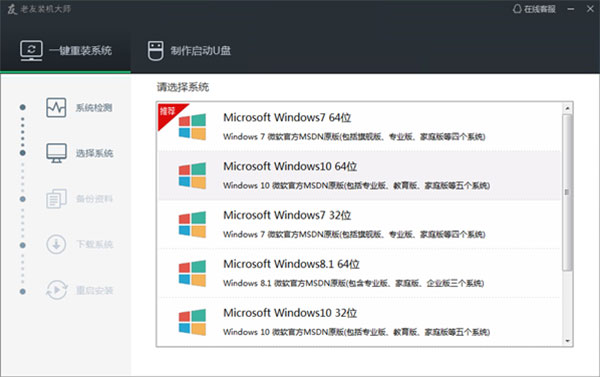Click the Windows logo beside Windows8.1 64位
The width and height of the screenshot is (600, 377).
[x=192, y=273]
